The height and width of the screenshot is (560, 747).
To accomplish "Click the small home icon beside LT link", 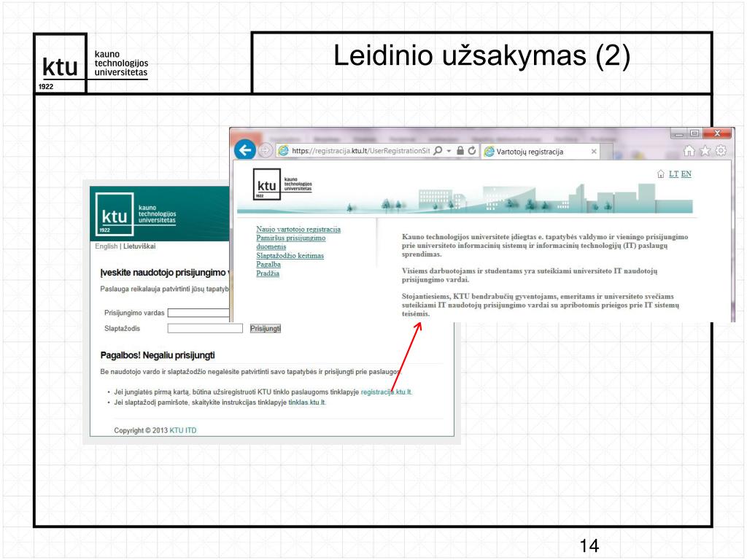I will (661, 174).
